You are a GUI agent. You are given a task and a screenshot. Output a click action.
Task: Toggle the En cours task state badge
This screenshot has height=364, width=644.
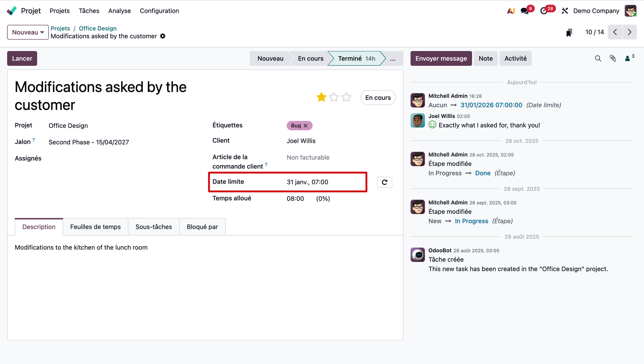[378, 98]
